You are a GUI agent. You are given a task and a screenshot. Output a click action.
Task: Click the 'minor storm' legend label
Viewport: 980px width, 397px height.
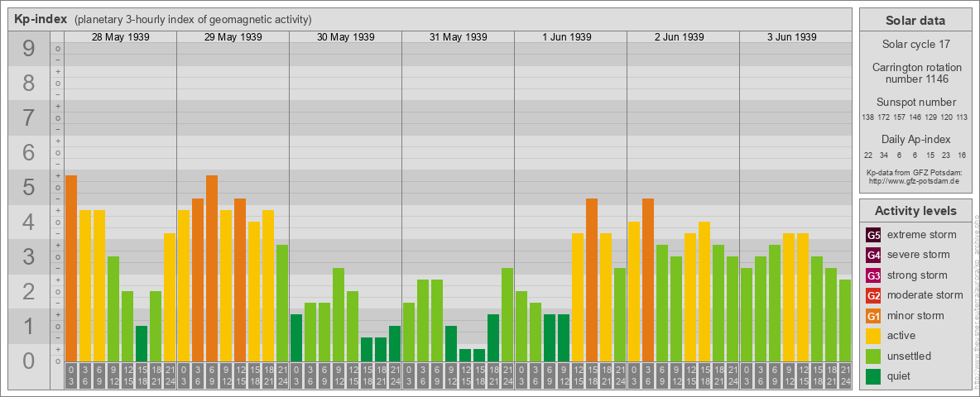(915, 316)
